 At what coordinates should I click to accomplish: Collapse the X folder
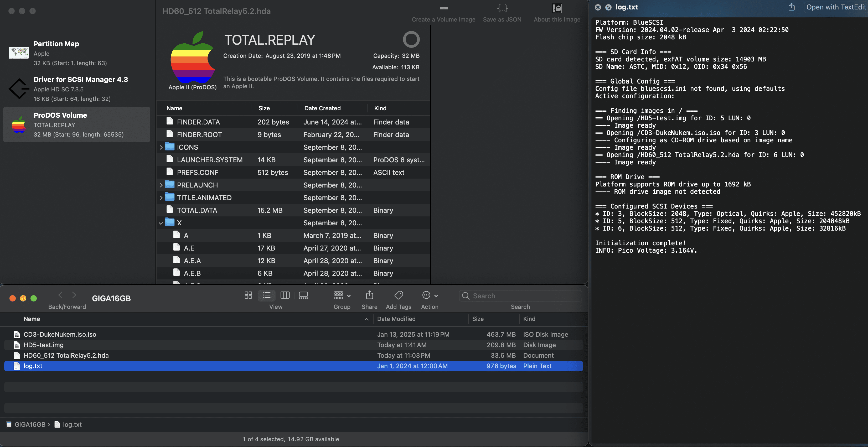(x=161, y=223)
